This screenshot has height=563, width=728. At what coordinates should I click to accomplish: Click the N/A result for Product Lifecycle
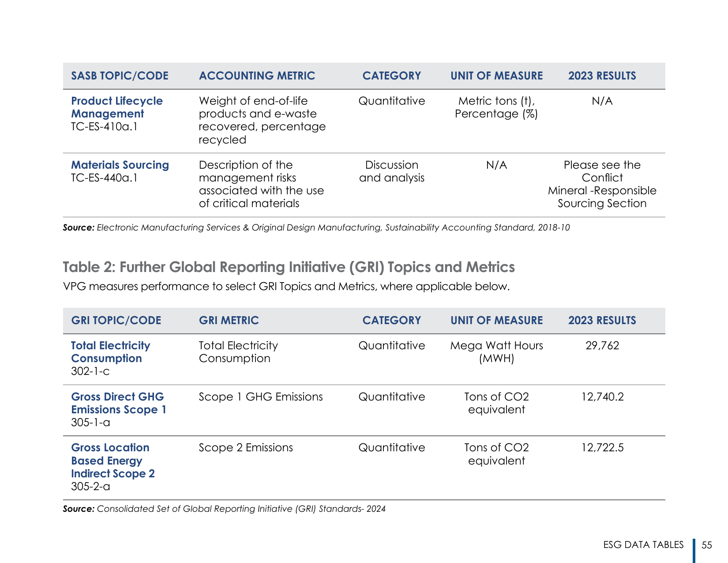coord(602,101)
